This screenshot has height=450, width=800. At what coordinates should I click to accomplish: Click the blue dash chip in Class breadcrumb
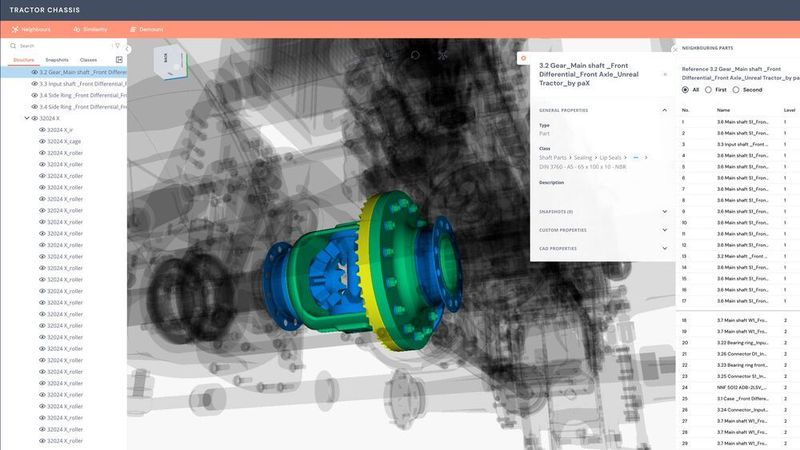[636, 158]
